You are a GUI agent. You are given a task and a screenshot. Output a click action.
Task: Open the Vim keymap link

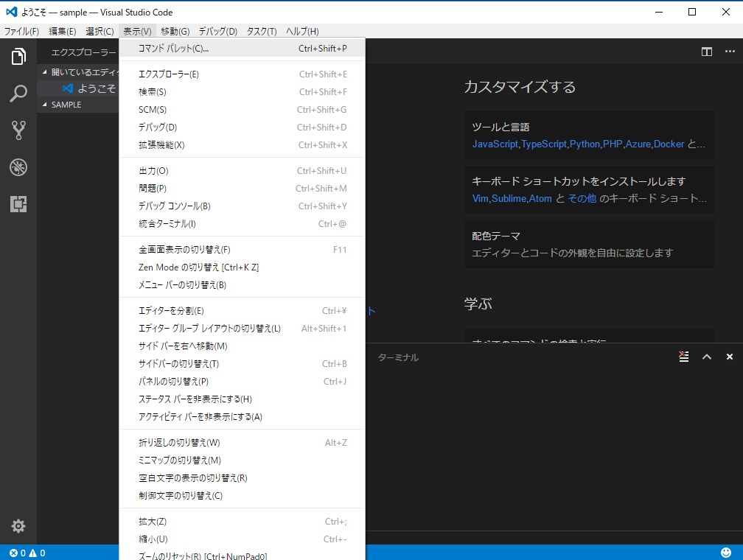pyautogui.click(x=480, y=198)
